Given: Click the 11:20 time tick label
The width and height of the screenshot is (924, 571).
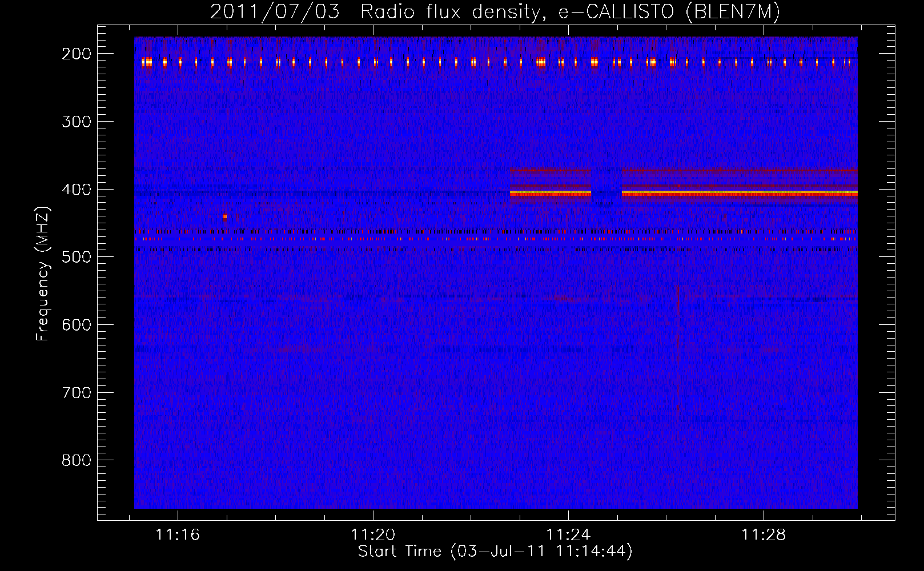Looking at the screenshot, I should pyautogui.click(x=373, y=535).
